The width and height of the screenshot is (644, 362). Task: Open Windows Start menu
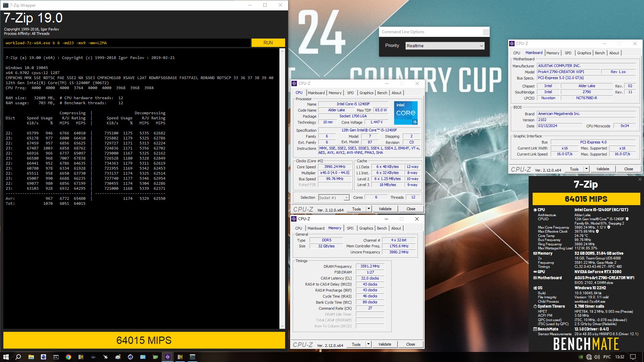(6, 357)
